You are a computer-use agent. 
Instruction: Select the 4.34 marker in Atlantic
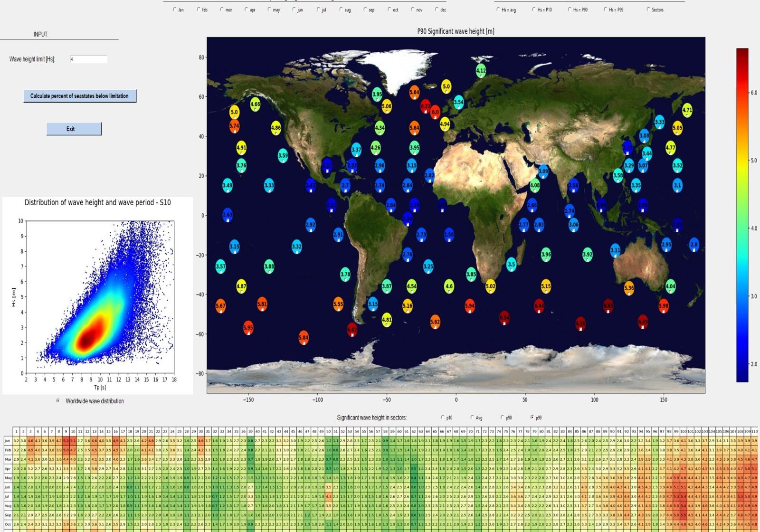click(380, 128)
